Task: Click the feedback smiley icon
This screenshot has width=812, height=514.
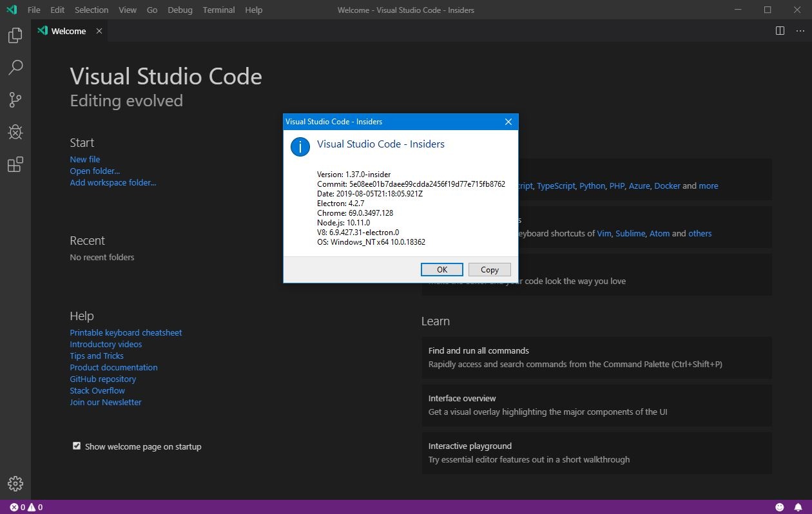Action: (x=780, y=507)
